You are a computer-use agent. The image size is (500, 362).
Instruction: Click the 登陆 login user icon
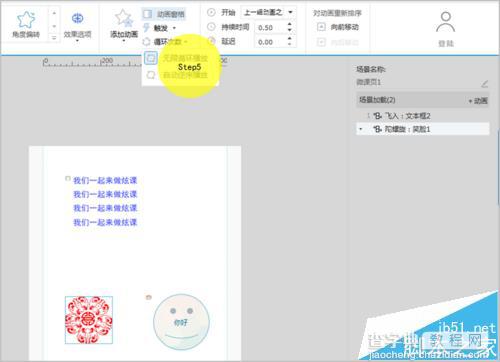tap(446, 23)
